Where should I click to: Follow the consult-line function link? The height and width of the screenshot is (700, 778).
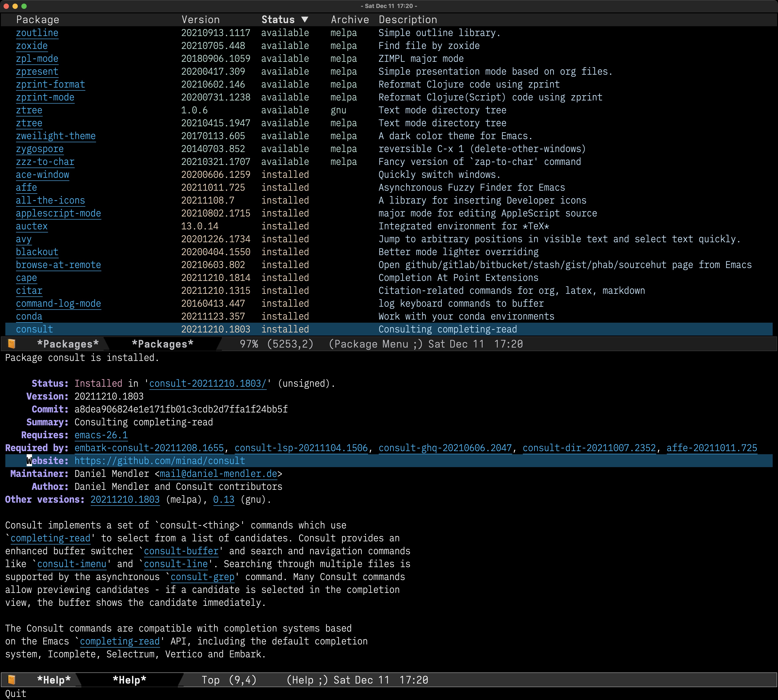tap(176, 564)
